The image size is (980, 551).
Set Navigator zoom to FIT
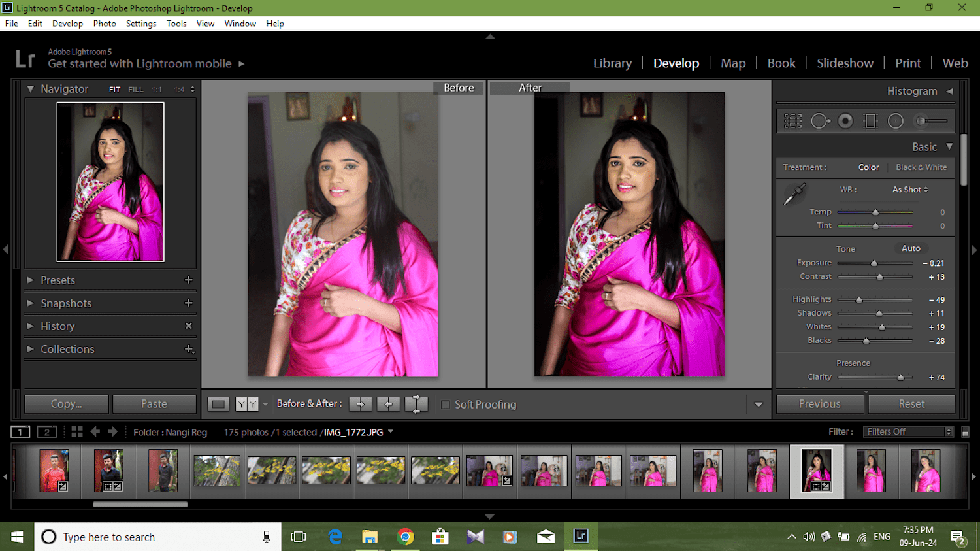coord(114,90)
